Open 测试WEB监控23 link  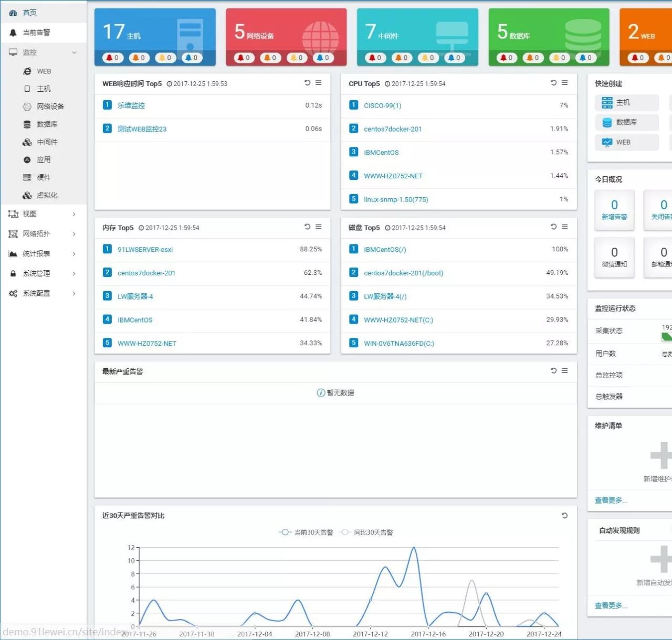[142, 129]
